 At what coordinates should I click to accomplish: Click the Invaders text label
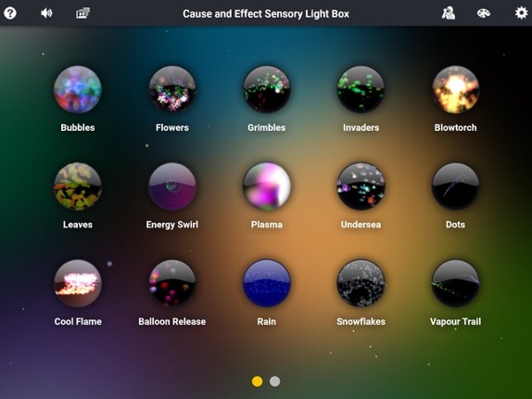coord(361,128)
